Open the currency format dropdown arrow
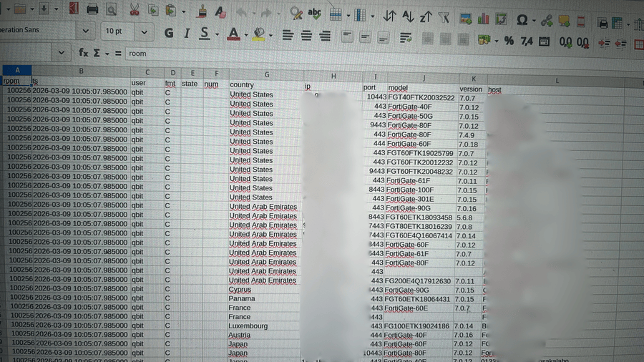 [x=496, y=41]
